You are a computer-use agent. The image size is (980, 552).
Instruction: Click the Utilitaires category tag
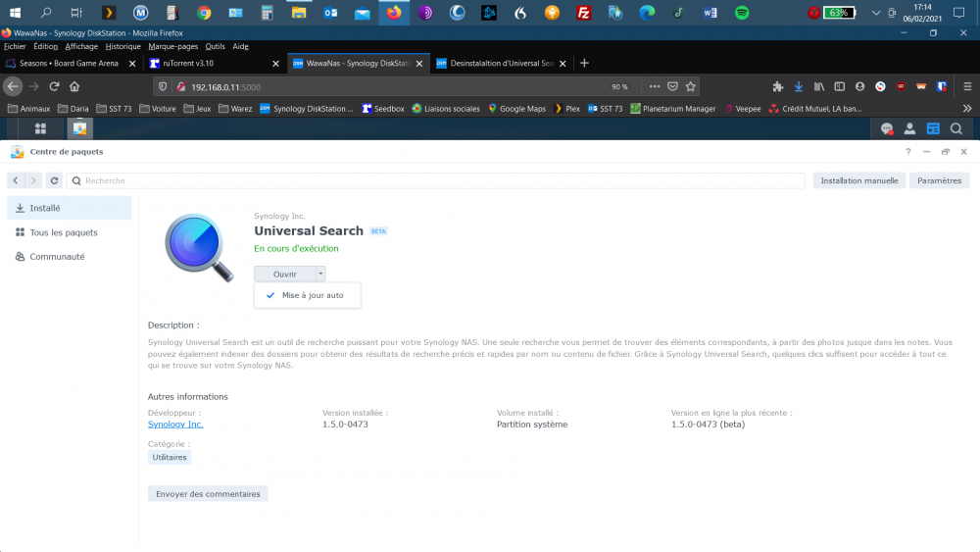pos(170,458)
